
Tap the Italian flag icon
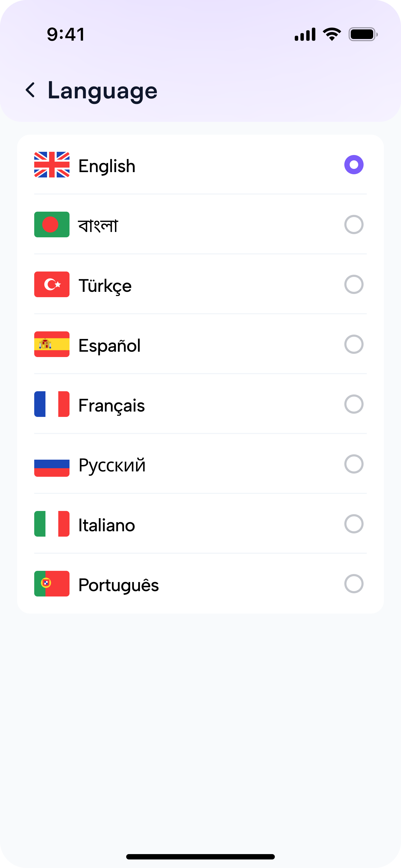point(52,524)
